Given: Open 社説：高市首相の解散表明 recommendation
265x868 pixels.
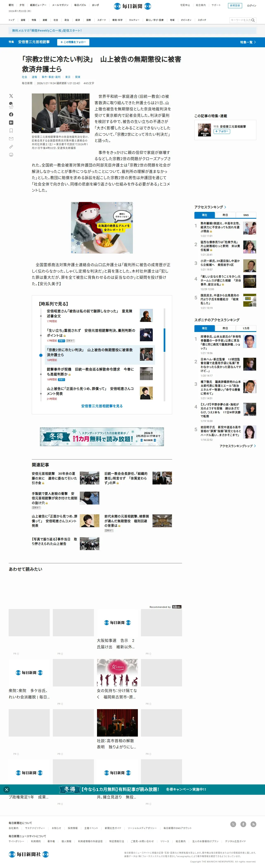Looking at the screenshot, I should click(x=117, y=730).
